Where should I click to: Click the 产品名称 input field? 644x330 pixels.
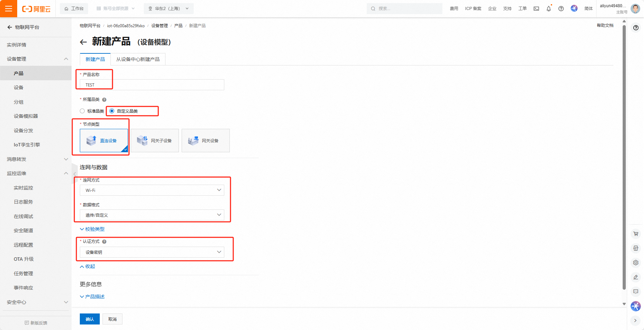pyautogui.click(x=152, y=85)
